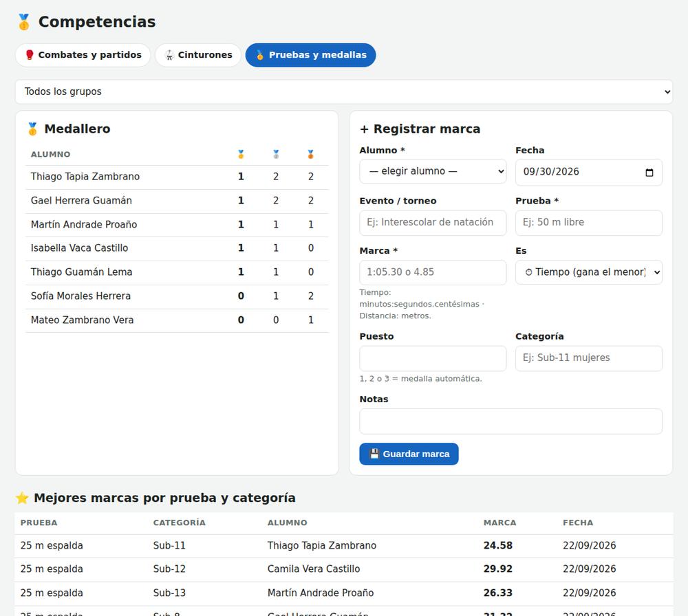Click Martín Andrade Proaño in best marks table
Image resolution: width=688 pixels, height=616 pixels.
[x=321, y=593]
